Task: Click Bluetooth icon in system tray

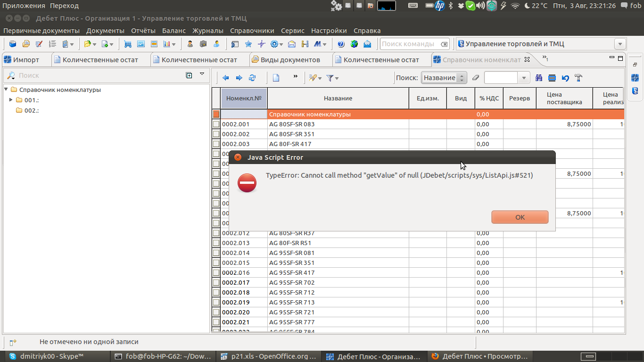Action: tap(450, 6)
